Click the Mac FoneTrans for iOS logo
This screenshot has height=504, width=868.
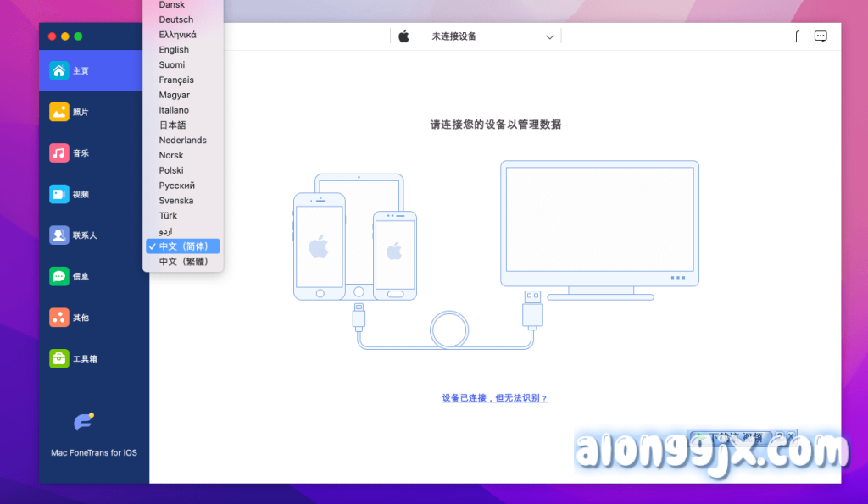83,423
